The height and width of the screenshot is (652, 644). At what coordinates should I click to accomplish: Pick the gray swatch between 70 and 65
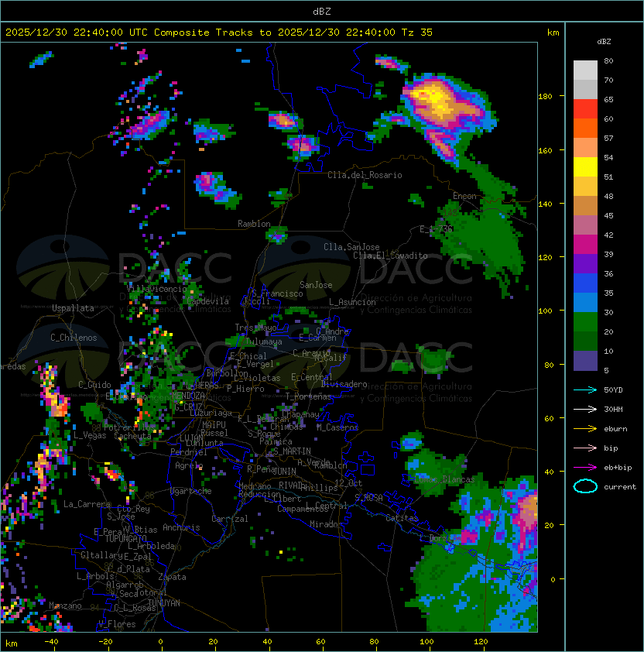pyautogui.click(x=585, y=89)
